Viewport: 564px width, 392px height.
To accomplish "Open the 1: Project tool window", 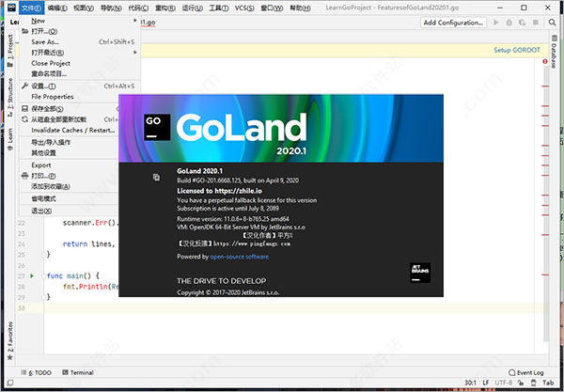I will [10, 51].
